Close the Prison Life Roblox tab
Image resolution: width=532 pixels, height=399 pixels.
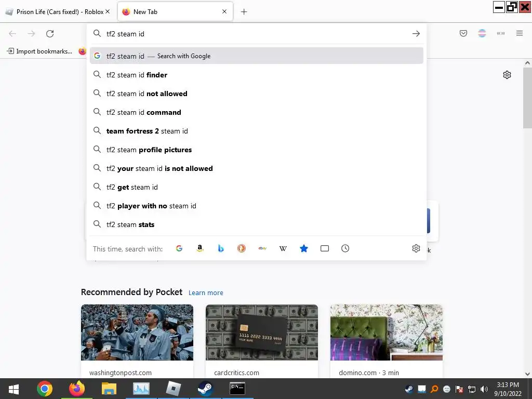coord(108,11)
